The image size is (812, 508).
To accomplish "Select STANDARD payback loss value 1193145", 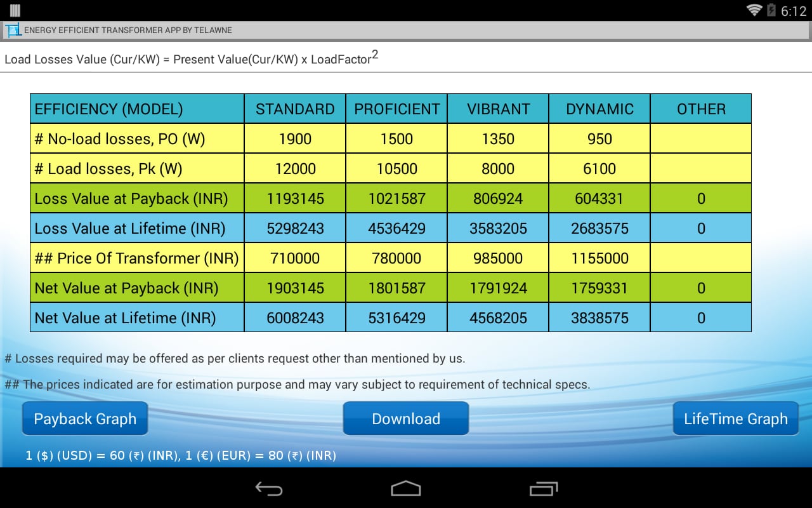I will point(295,198).
